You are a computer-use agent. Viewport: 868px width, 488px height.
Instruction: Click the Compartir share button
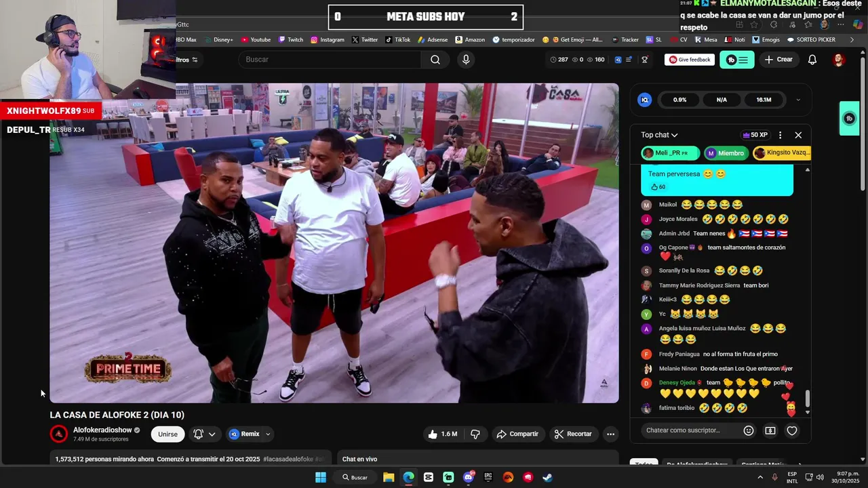[517, 434]
